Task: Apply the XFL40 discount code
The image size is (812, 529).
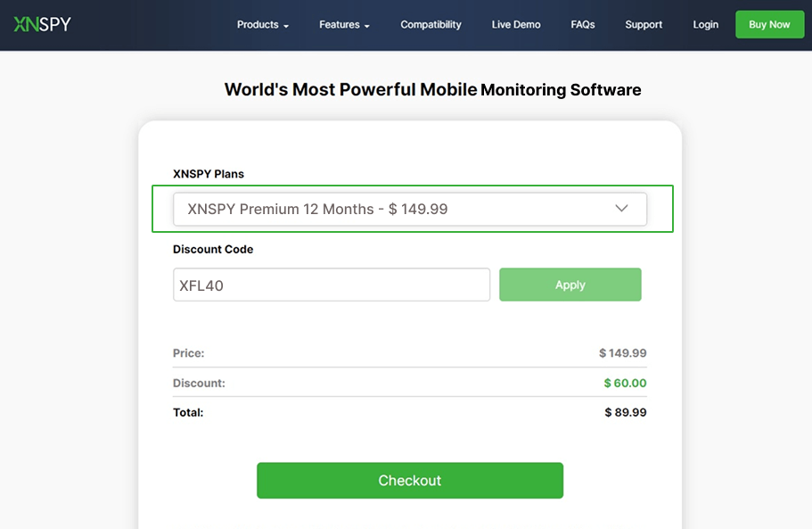Action: pos(570,285)
